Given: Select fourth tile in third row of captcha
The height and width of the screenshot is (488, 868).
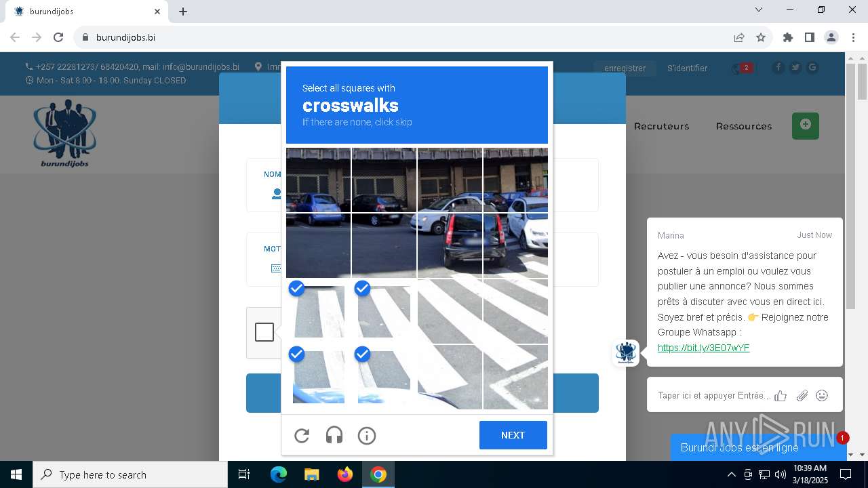Looking at the screenshot, I should tap(515, 311).
